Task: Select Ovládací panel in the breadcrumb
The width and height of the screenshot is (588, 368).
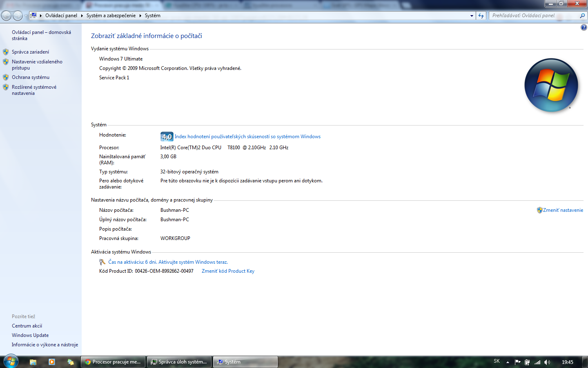Action: tap(61, 16)
